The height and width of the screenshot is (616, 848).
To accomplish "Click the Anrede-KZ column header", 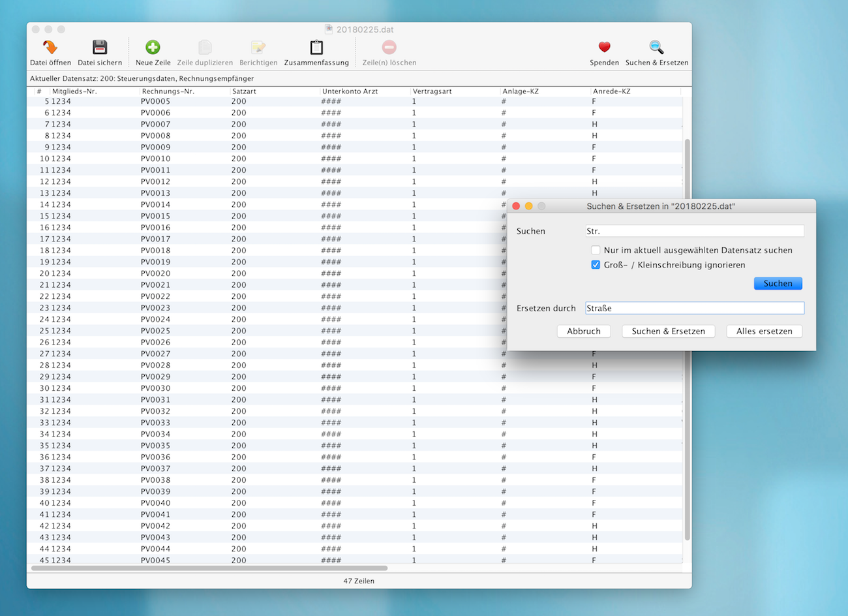I will [612, 91].
